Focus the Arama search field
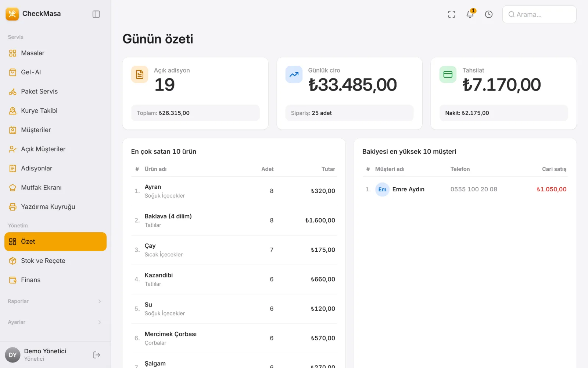This screenshot has width=588, height=368. point(539,14)
